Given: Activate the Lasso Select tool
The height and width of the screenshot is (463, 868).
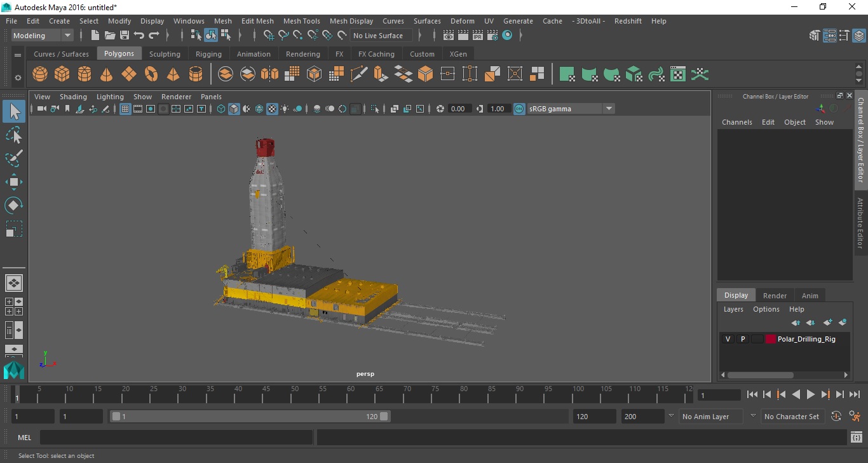Looking at the screenshot, I should (14, 135).
